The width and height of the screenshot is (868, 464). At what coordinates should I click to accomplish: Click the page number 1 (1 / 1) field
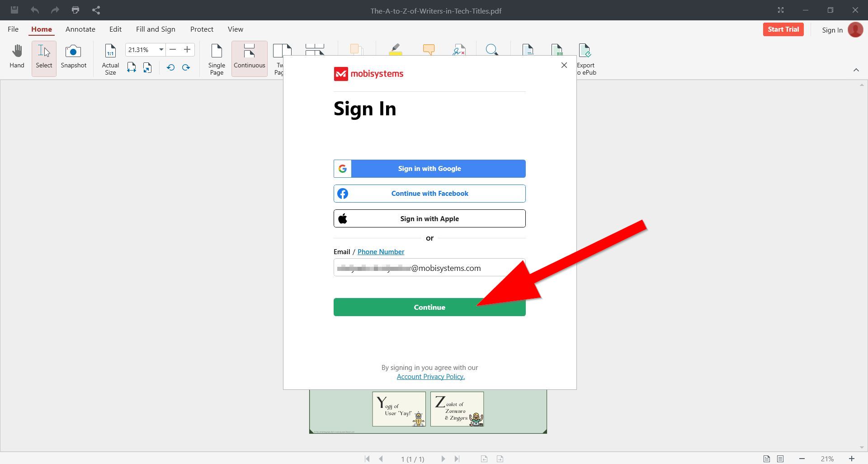[412, 459]
